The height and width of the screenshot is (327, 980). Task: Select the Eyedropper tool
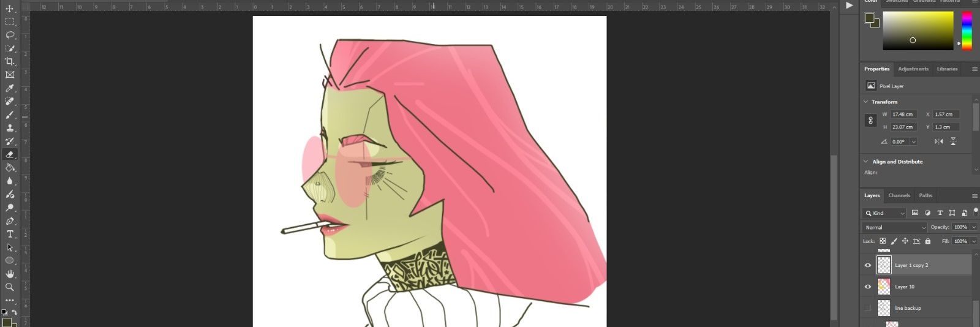(x=10, y=88)
